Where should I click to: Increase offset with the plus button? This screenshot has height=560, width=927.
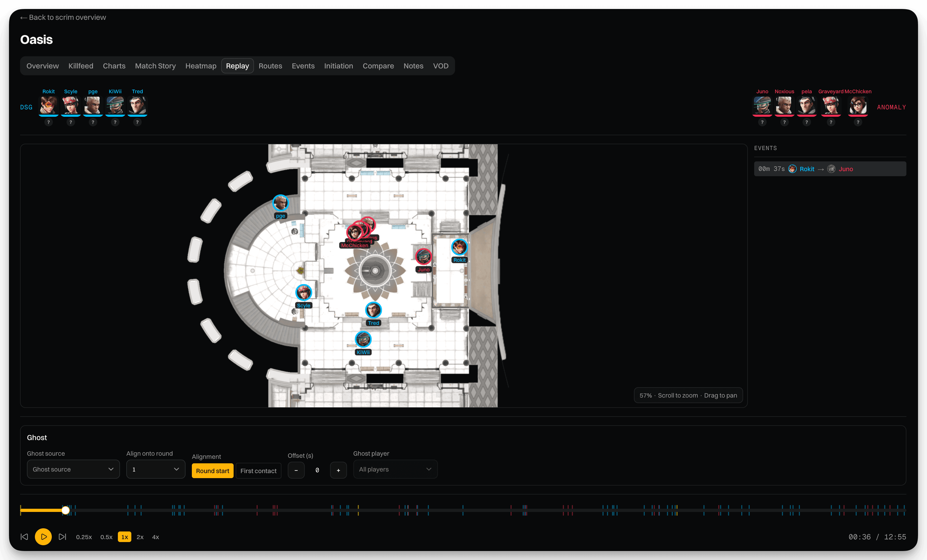pyautogui.click(x=338, y=470)
